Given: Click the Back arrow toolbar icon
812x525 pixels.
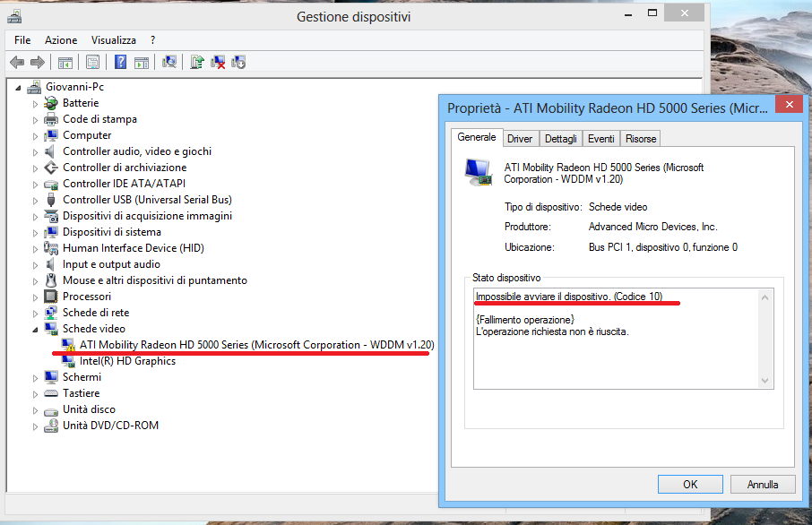Looking at the screenshot, I should pos(17,63).
